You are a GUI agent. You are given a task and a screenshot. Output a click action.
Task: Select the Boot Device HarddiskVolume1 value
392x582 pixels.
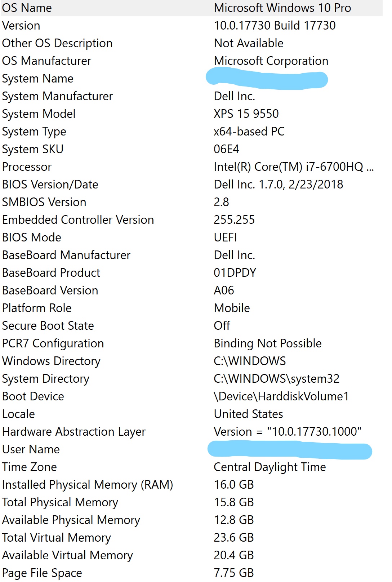pos(281,396)
